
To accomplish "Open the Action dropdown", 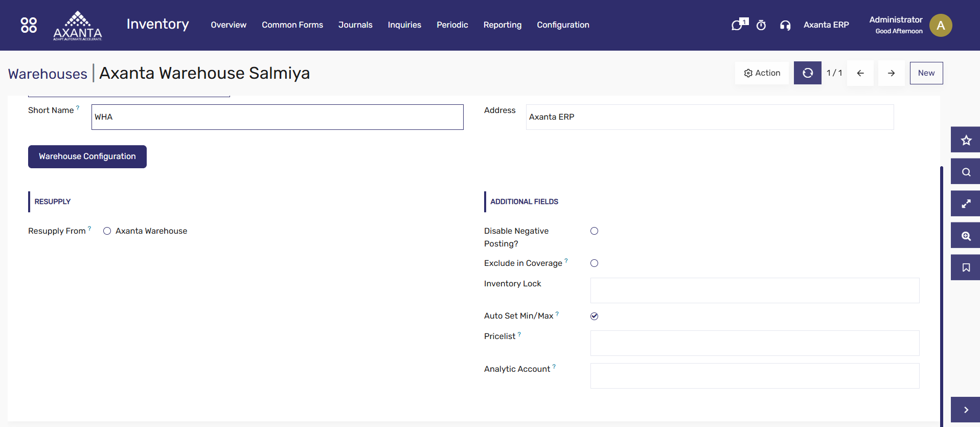I will [x=762, y=73].
